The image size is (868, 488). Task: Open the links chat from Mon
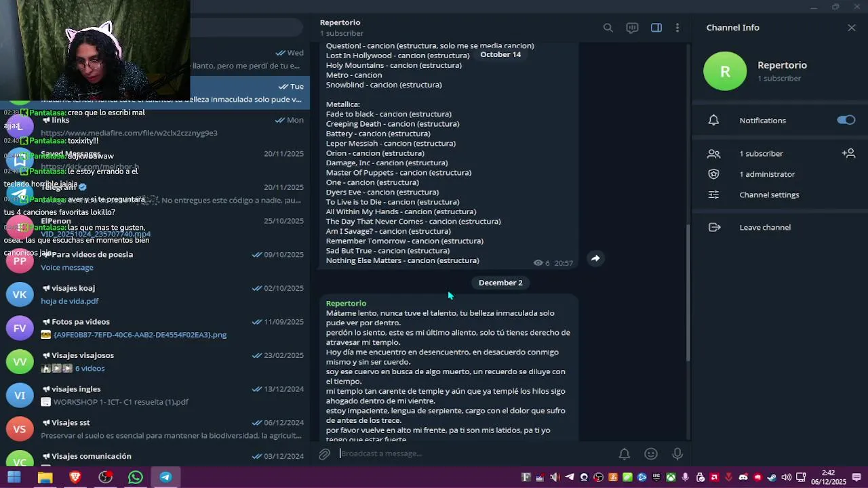tap(155, 126)
